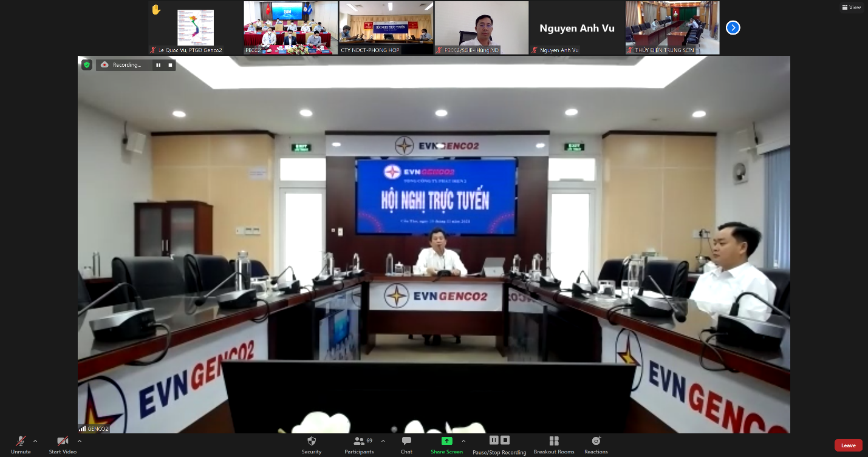Open the Chat panel

point(406,441)
